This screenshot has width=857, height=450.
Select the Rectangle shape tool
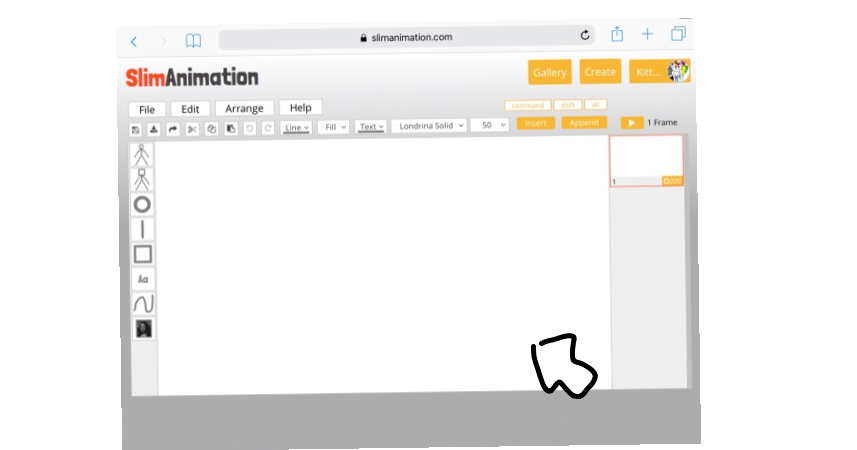[x=143, y=254]
